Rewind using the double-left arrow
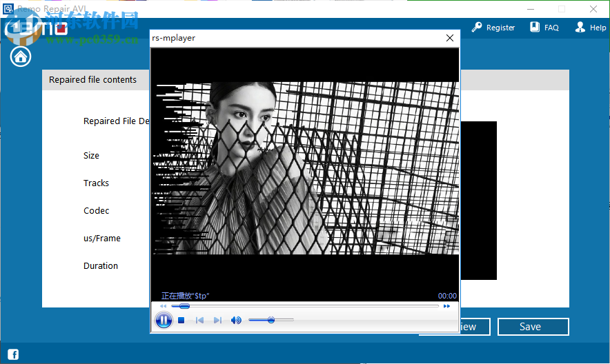 [163, 306]
